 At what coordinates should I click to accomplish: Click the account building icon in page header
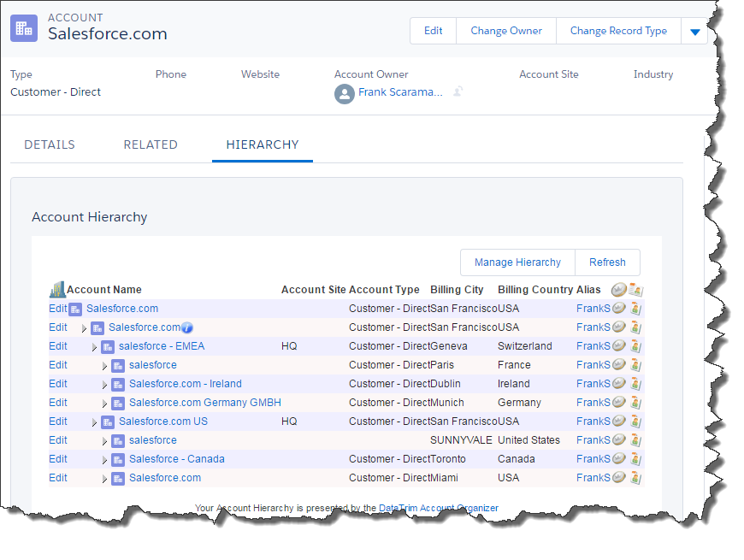point(24,27)
